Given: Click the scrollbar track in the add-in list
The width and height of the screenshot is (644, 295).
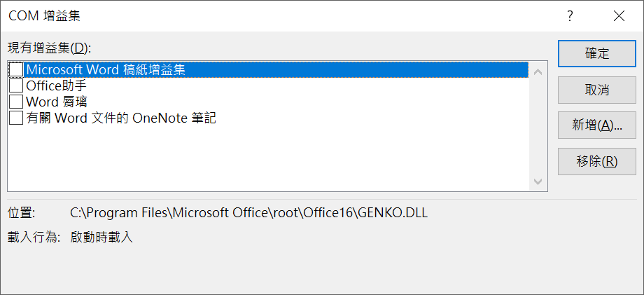Looking at the screenshot, I should [537, 127].
